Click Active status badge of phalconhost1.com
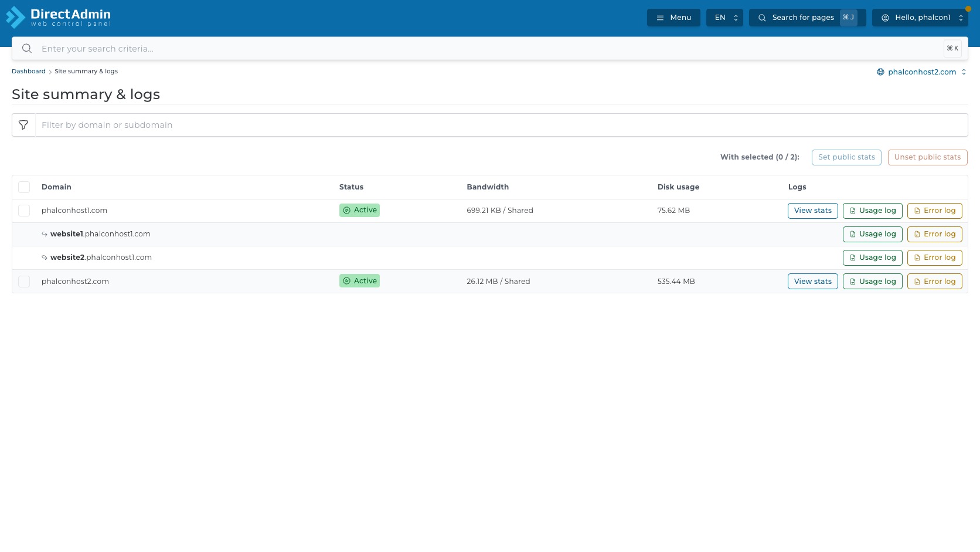This screenshot has height=552, width=980. pos(359,210)
